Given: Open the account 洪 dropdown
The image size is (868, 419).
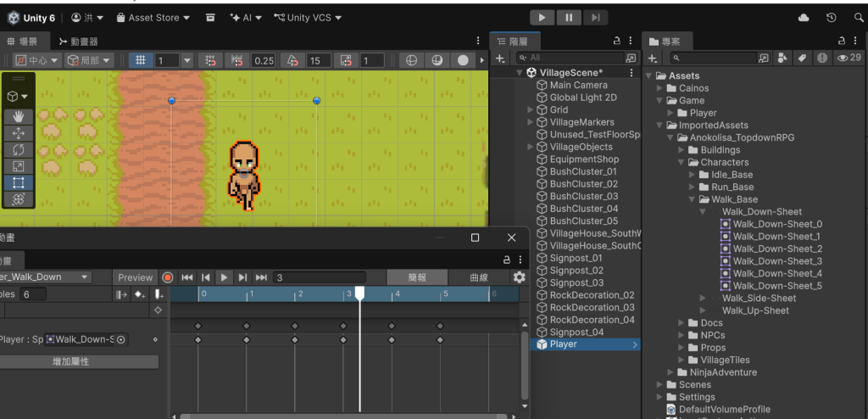Looking at the screenshot, I should point(87,18).
